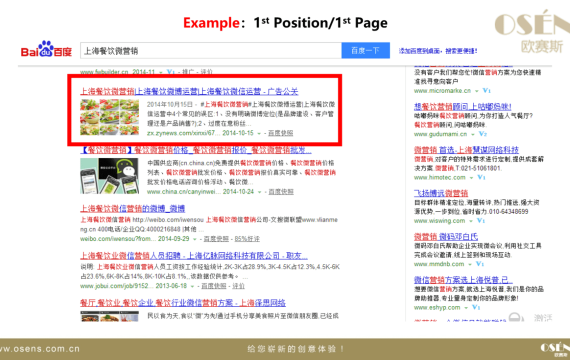Open ad 微营销 微码邓白氏
The image size is (570, 360).
(x=446, y=237)
